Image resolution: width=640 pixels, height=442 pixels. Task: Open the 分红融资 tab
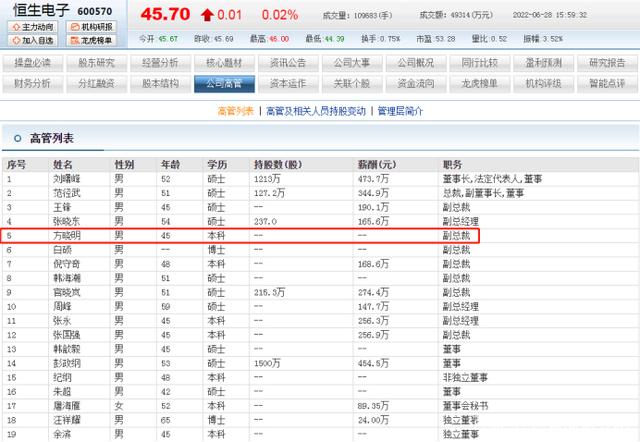(97, 84)
